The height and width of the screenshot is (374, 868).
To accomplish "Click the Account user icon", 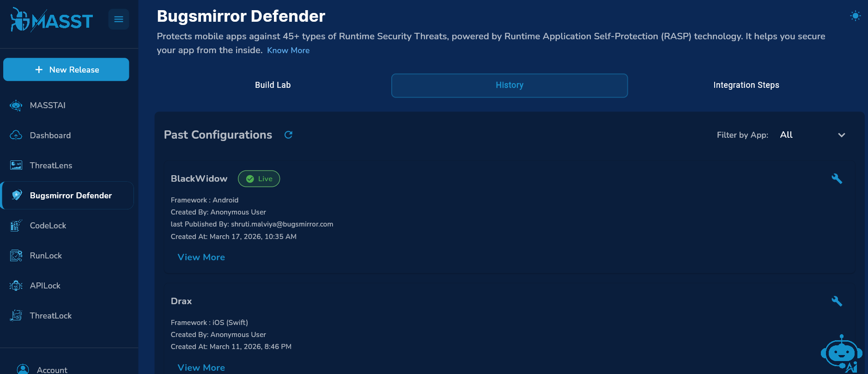I will (x=23, y=369).
